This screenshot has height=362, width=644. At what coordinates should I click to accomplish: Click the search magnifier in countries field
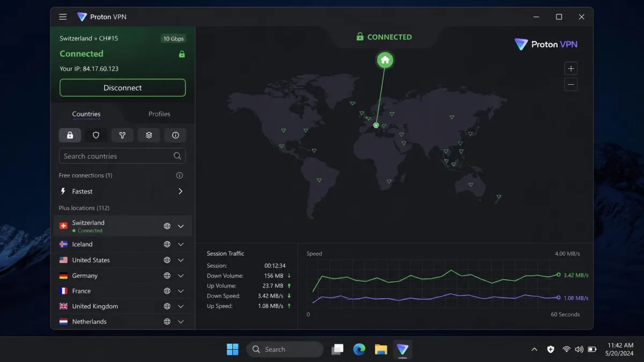(177, 156)
